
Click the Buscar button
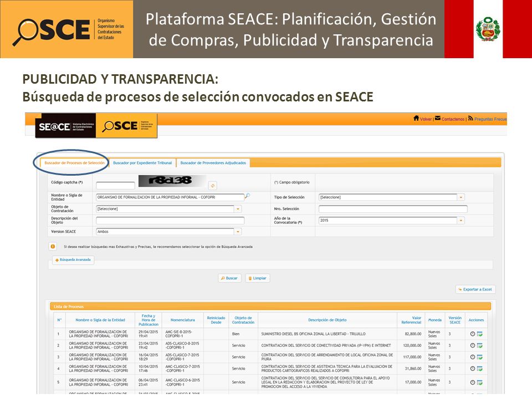229,278
